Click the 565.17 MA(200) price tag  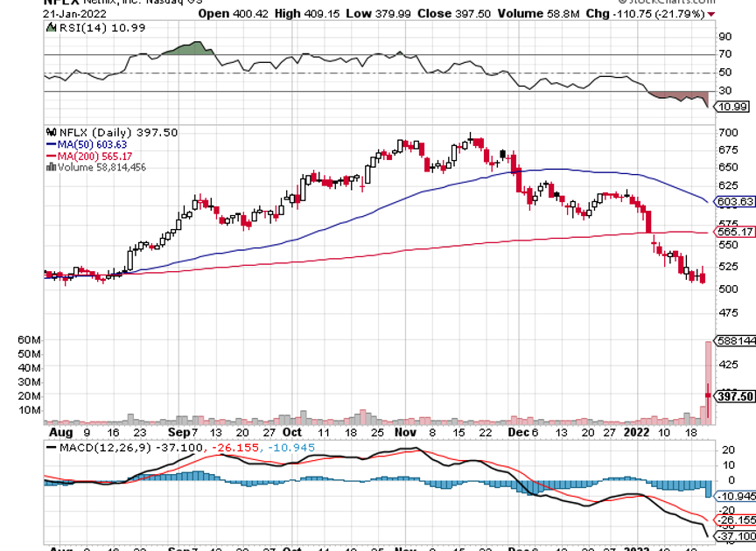[x=734, y=232]
